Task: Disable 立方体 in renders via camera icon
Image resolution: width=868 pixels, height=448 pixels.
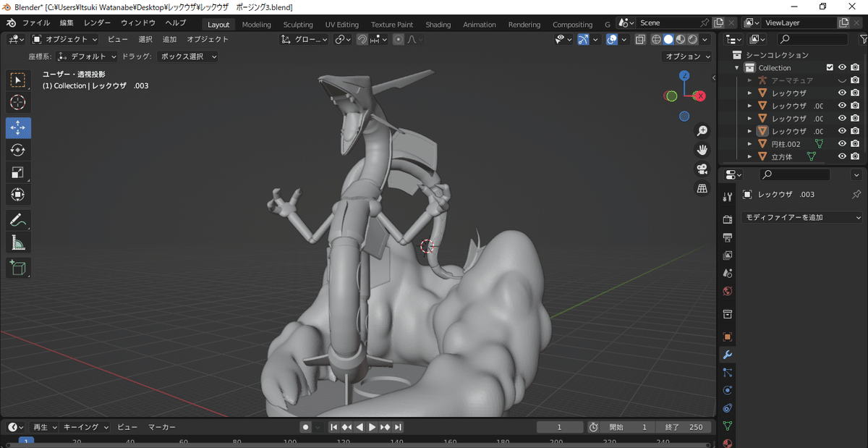Action: pyautogui.click(x=855, y=156)
